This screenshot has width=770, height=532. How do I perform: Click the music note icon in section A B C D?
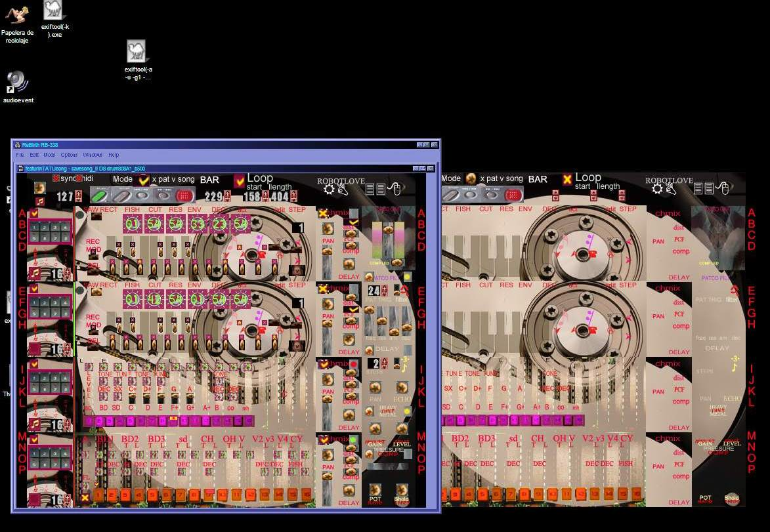point(35,274)
